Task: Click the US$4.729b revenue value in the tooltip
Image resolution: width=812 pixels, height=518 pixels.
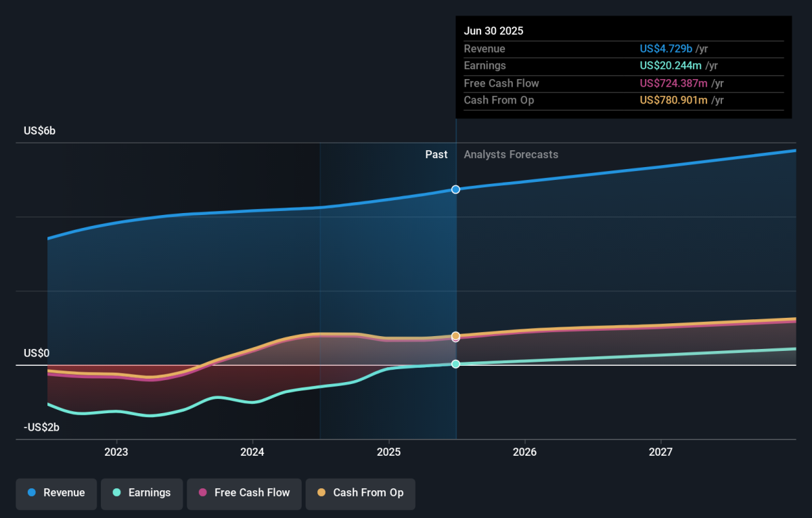Action: coord(666,49)
